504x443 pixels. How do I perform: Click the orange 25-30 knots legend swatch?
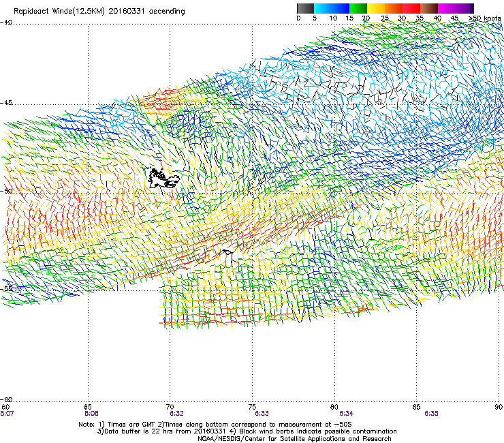[394, 8]
